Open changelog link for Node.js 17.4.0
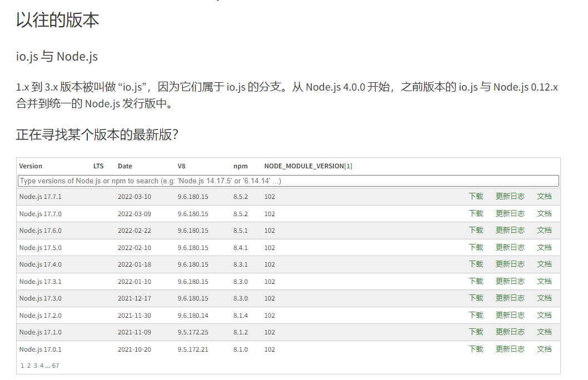This screenshot has height=380, width=588. pyautogui.click(x=510, y=264)
